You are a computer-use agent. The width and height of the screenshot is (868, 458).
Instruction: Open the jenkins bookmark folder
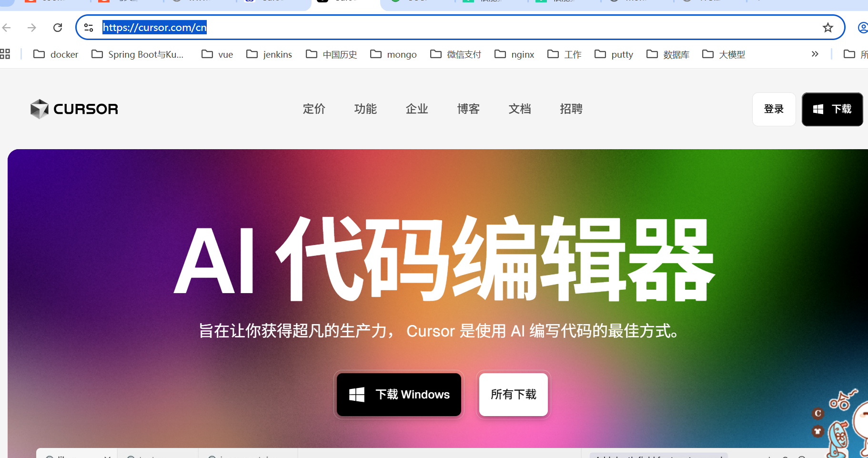point(269,54)
